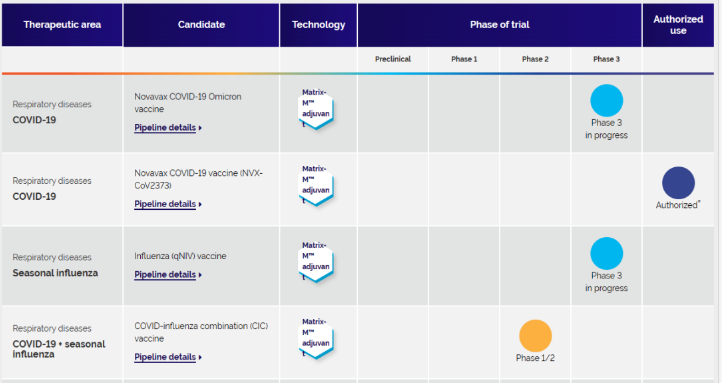Image resolution: width=722 pixels, height=383 pixels.
Task: Click the Phase of trial header
Action: [500, 25]
